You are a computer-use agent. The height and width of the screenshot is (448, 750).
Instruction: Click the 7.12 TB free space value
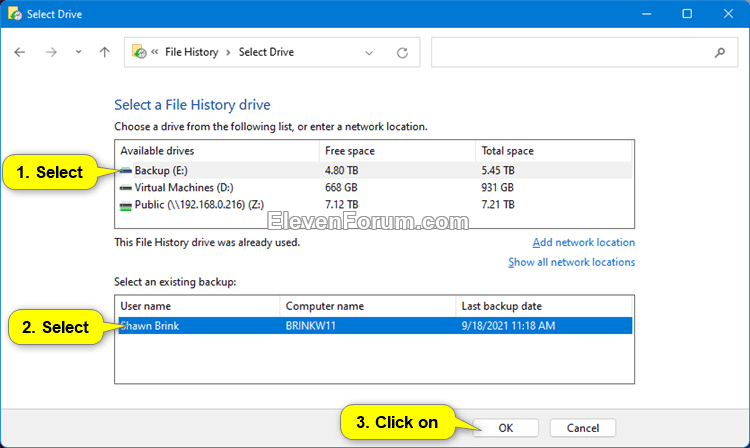point(342,205)
